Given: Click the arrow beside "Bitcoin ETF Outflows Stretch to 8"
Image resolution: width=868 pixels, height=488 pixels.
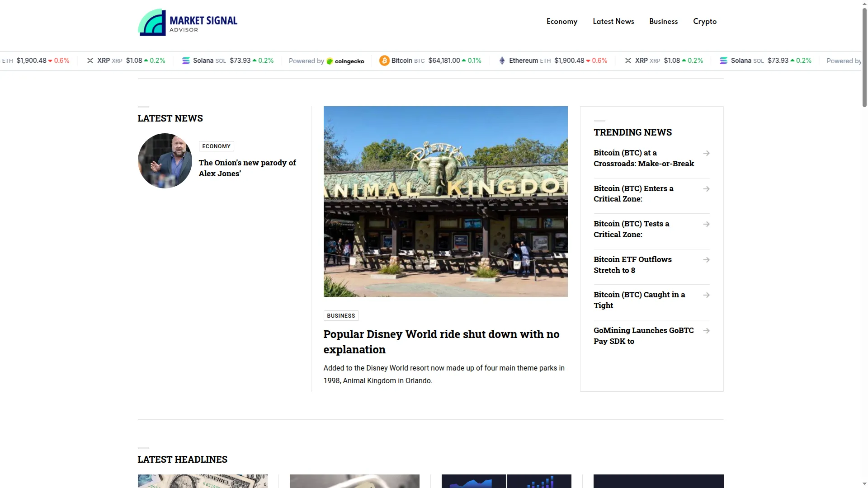Looking at the screenshot, I should click(706, 260).
